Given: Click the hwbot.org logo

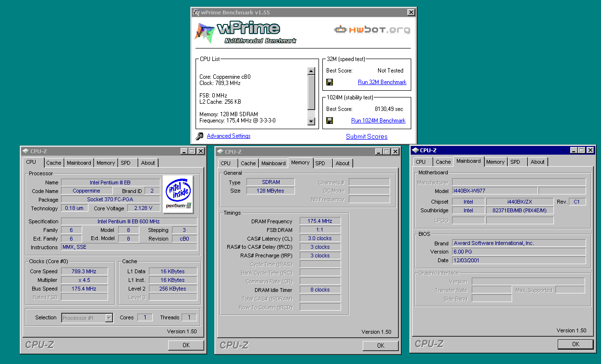Looking at the screenshot, I should 372,30.
